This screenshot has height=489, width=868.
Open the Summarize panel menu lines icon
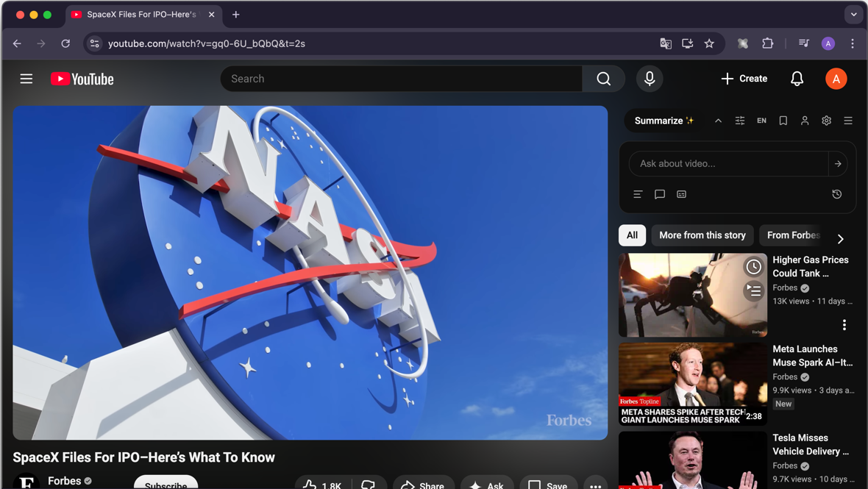(847, 121)
